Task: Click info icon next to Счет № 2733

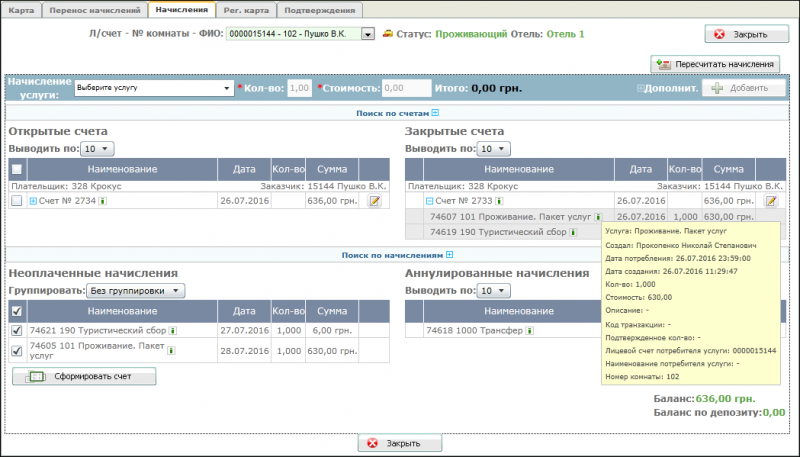Action: click(500, 201)
